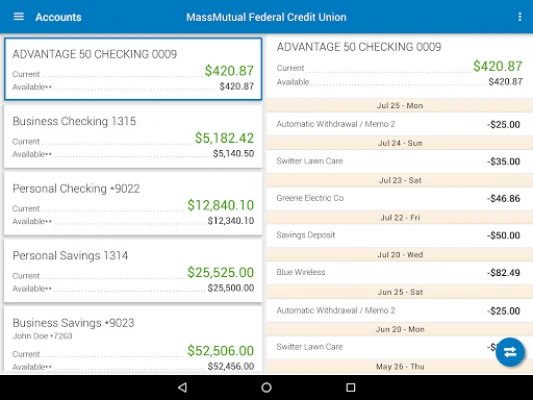533x400 pixels.
Task: Tap the Android home circle button
Action: point(266,387)
